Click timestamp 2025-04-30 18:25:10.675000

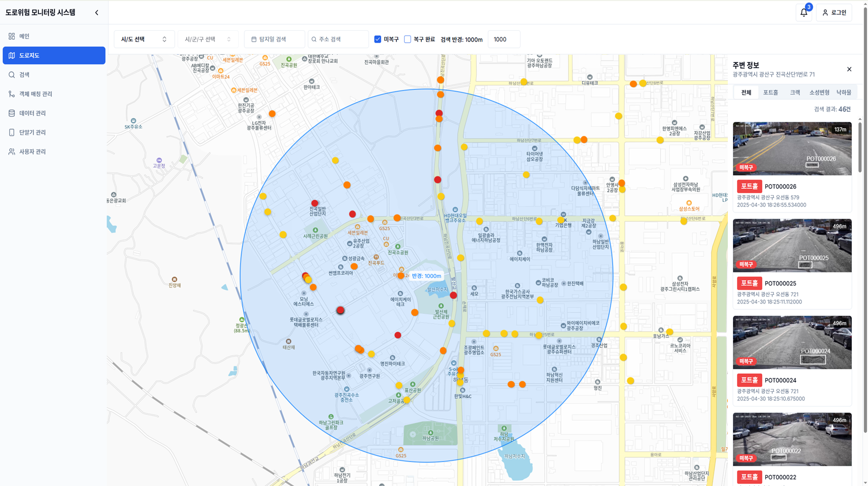pyautogui.click(x=771, y=399)
